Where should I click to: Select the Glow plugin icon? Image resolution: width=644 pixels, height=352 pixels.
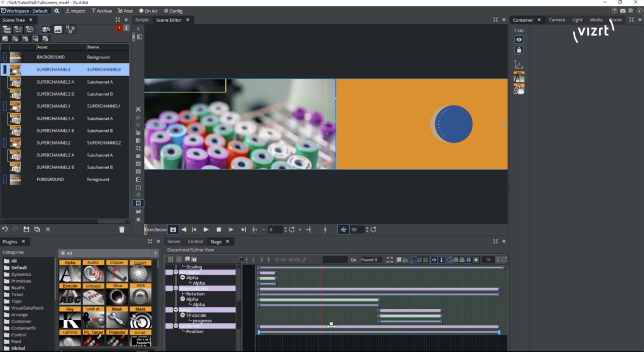[116, 296]
